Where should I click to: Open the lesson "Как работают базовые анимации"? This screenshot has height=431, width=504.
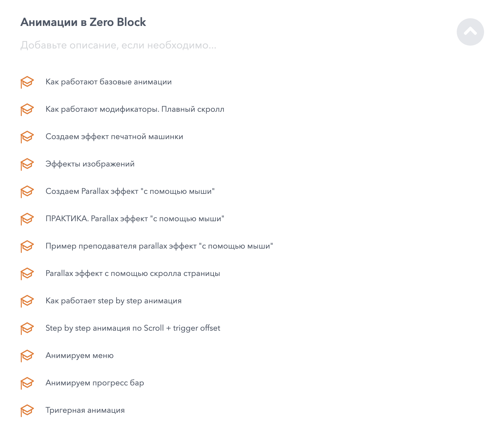pyautogui.click(x=108, y=82)
